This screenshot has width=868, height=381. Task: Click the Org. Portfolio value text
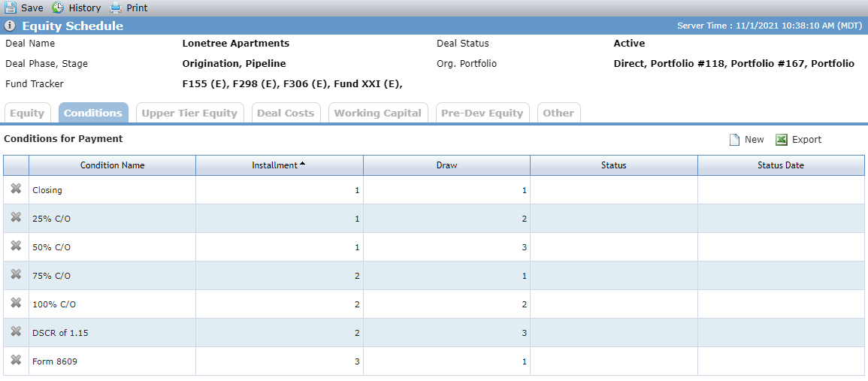tap(734, 64)
